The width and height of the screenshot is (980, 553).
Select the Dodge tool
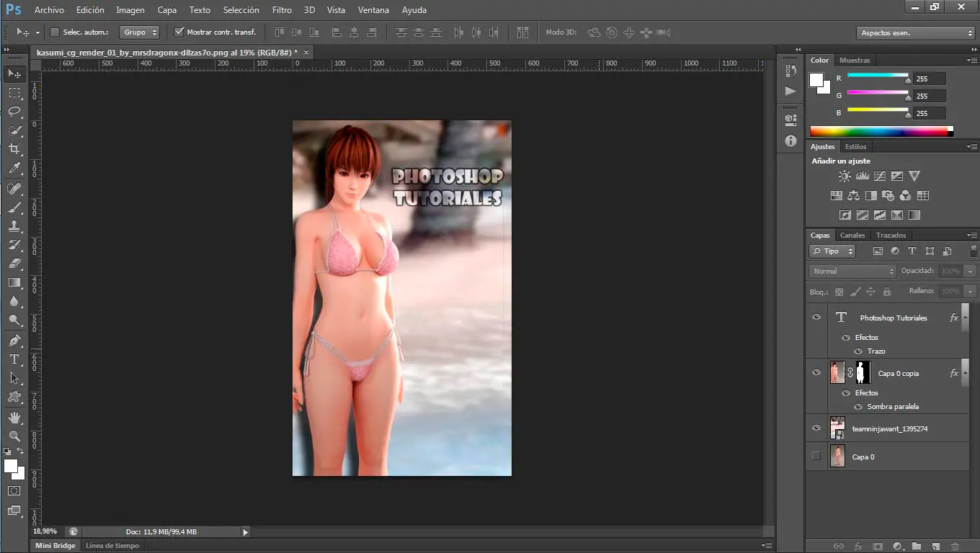[x=14, y=320]
